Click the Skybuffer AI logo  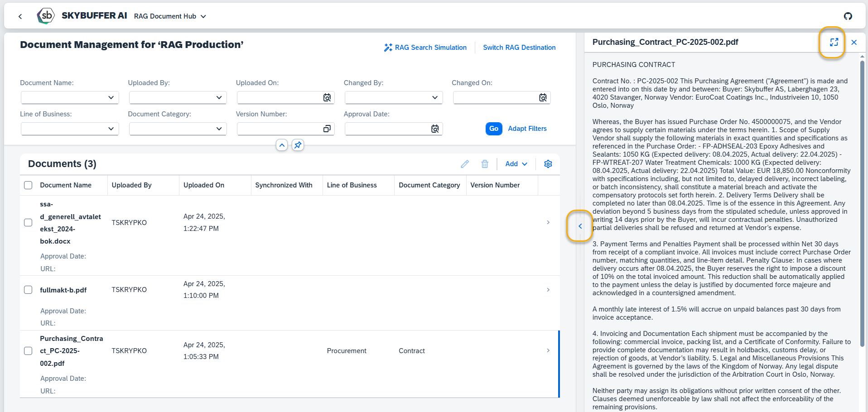(x=46, y=16)
